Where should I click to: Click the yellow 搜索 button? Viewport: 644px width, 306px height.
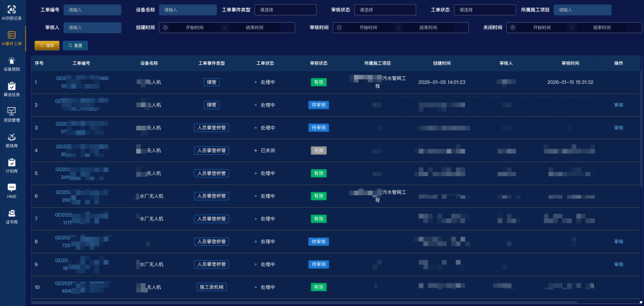coord(47,45)
